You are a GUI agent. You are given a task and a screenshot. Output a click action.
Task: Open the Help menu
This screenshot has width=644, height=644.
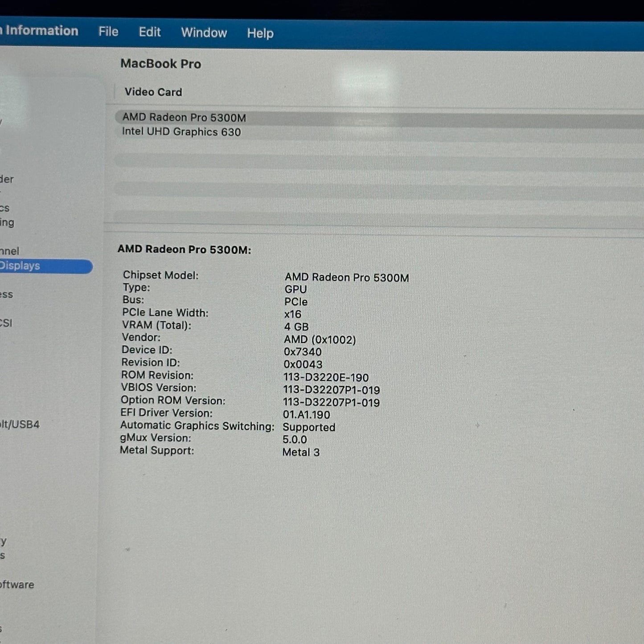click(260, 33)
